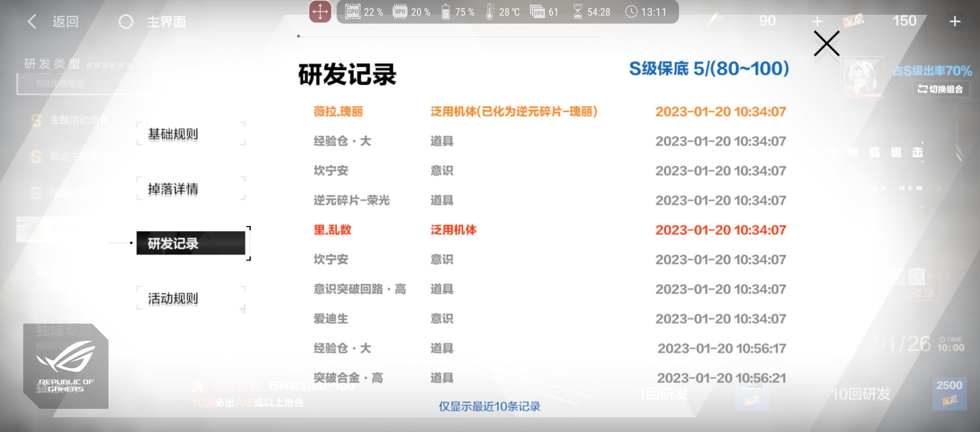The height and width of the screenshot is (432, 980).
Task: Add currency with plus next to 90
Action: tap(817, 21)
